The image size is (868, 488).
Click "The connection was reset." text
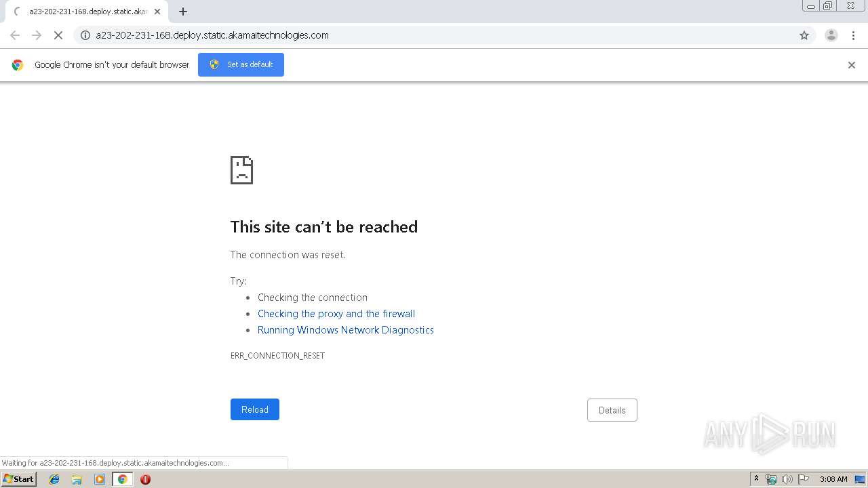[288, 255]
